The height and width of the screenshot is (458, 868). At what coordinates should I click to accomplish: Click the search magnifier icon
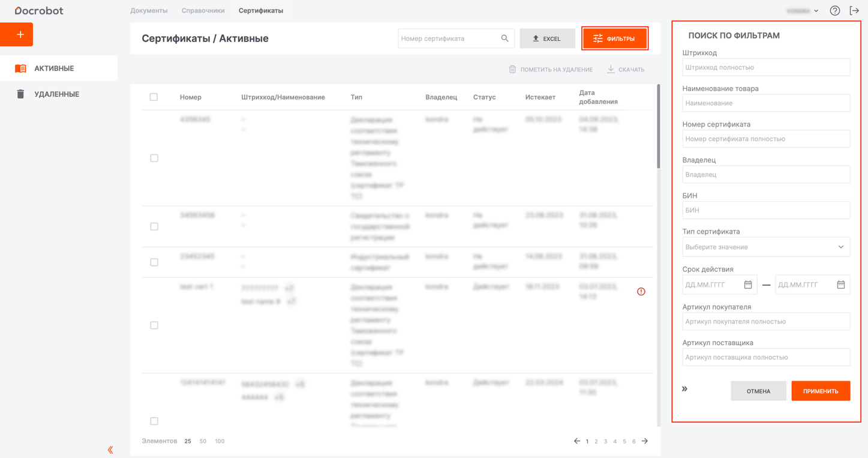(x=504, y=38)
